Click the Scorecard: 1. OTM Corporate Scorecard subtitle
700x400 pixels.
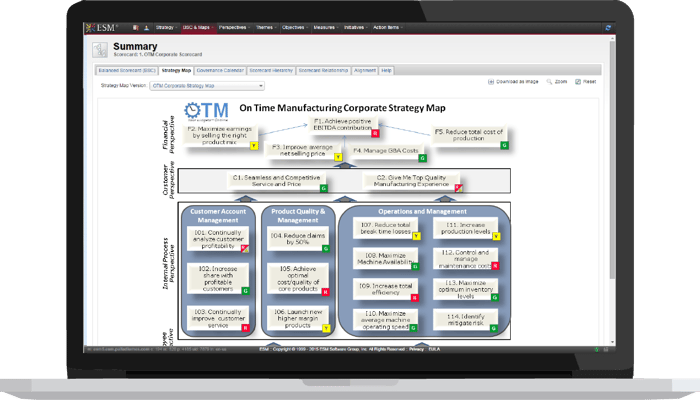158,54
